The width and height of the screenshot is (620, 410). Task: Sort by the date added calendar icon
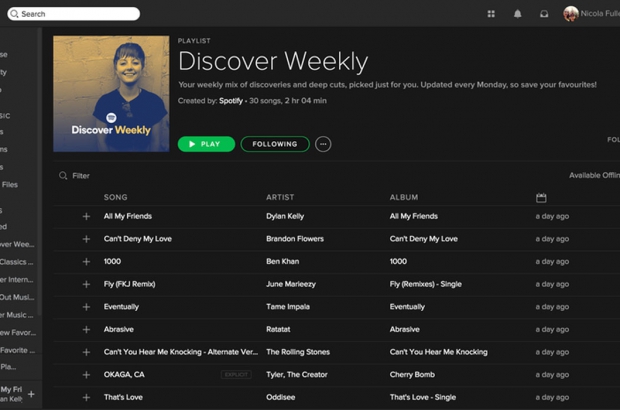click(541, 198)
